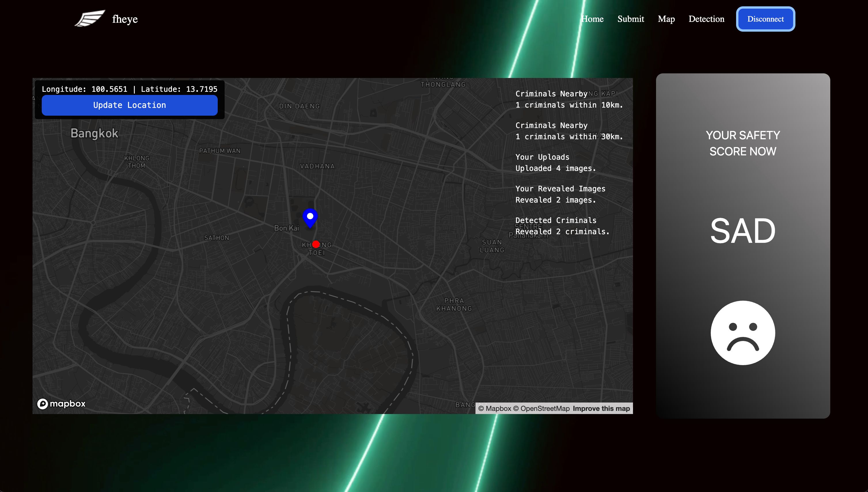The image size is (868, 492).
Task: Click the '1 criminals within 10km.' text
Action: 569,105
